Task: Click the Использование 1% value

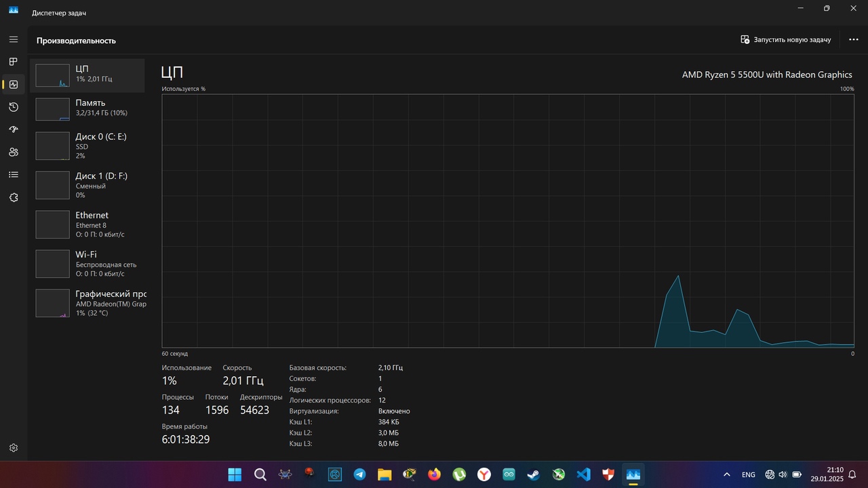Action: coord(169,381)
